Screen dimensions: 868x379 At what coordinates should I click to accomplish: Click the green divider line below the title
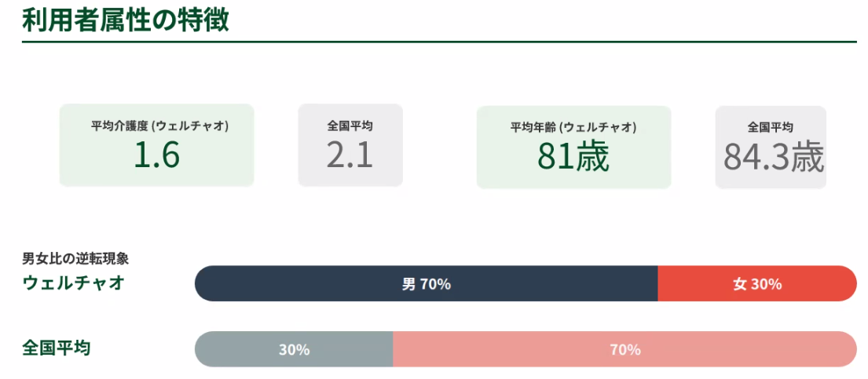[x=438, y=42]
